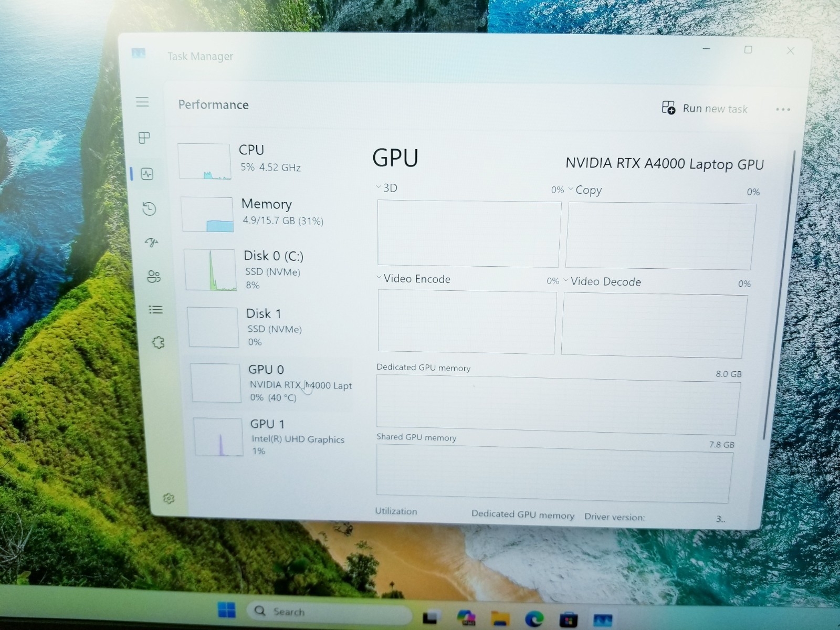Click the Task Manager taskbar icon
840x630 pixels.
click(x=603, y=621)
